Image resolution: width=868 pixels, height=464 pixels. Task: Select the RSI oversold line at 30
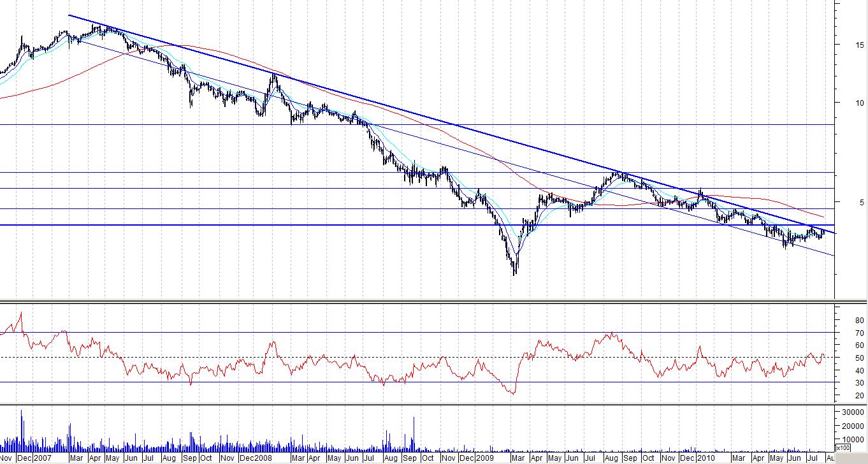(417, 382)
